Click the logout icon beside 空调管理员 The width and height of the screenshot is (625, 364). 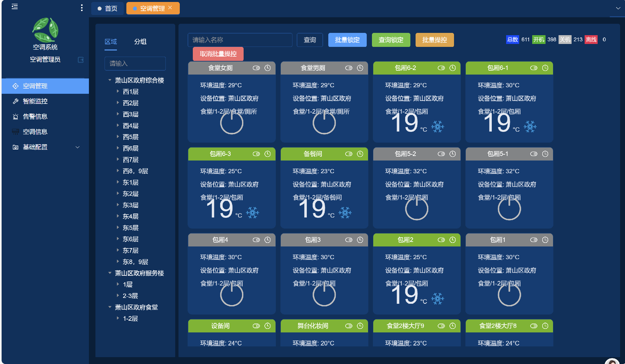(x=81, y=60)
